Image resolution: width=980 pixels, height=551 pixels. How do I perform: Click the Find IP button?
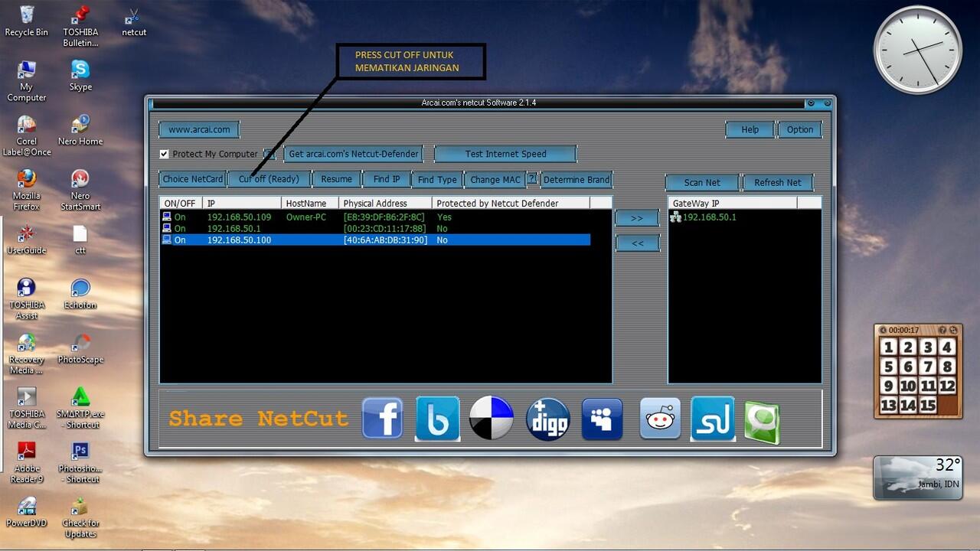(x=387, y=179)
